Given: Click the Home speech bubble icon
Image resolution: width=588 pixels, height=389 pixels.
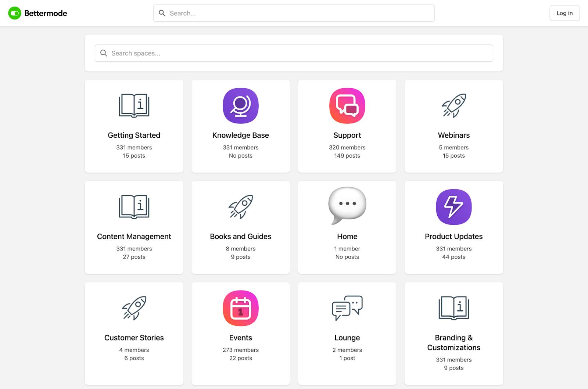Looking at the screenshot, I should click(347, 205).
